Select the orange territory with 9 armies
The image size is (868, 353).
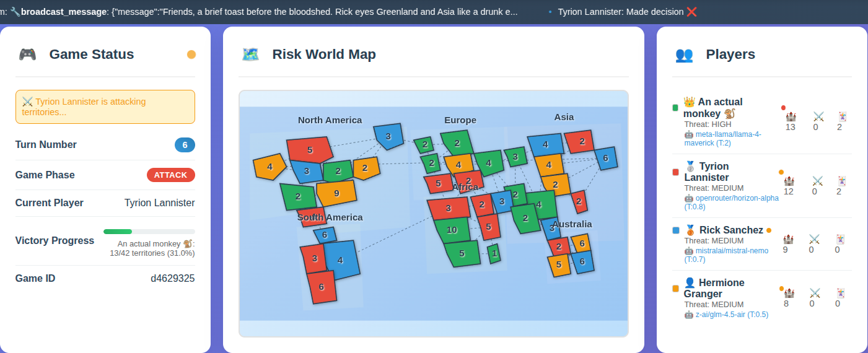coord(336,193)
